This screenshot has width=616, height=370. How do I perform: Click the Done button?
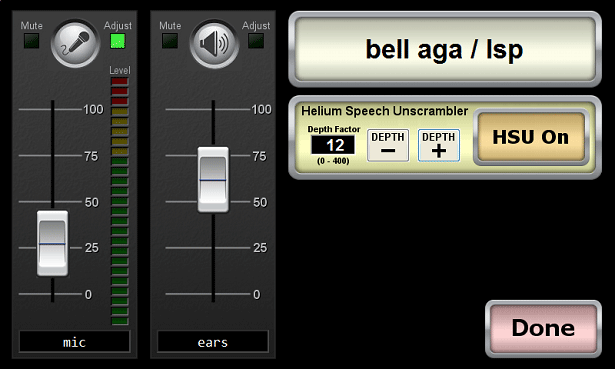(x=543, y=328)
